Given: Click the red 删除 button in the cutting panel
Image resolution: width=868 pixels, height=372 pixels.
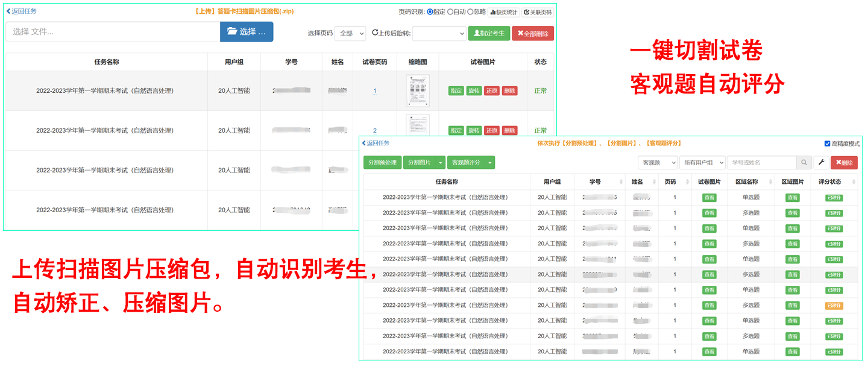Looking at the screenshot, I should click(844, 163).
